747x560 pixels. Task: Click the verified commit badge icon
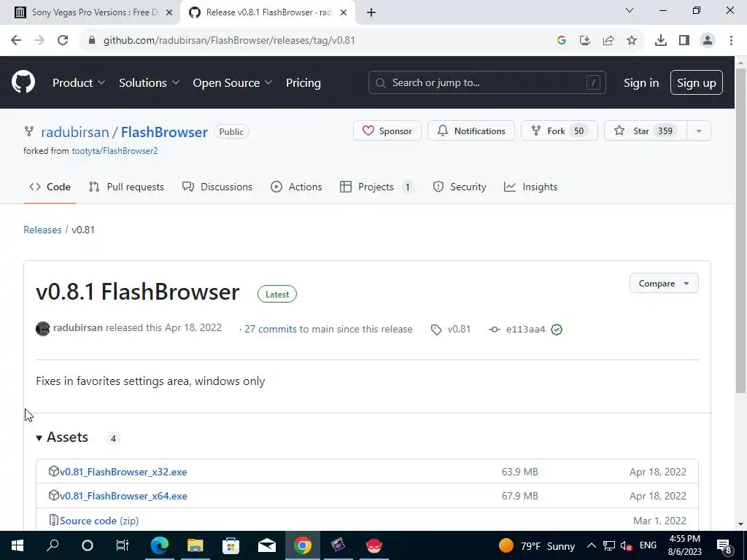[557, 330]
